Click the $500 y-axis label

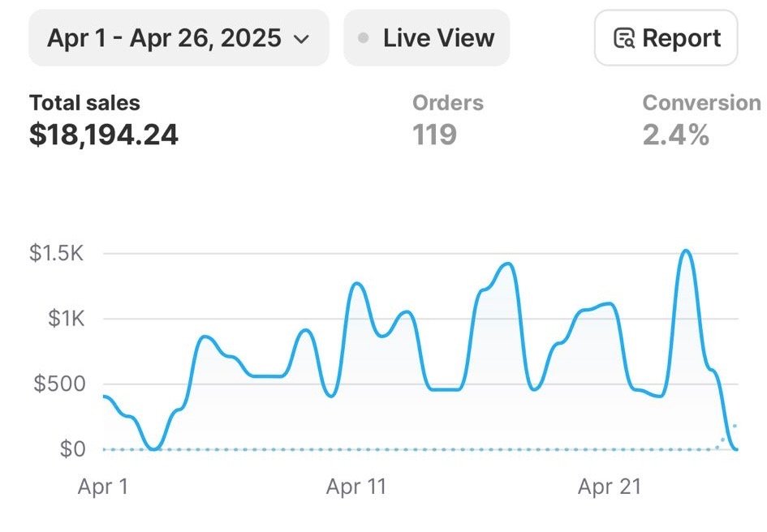(x=59, y=384)
